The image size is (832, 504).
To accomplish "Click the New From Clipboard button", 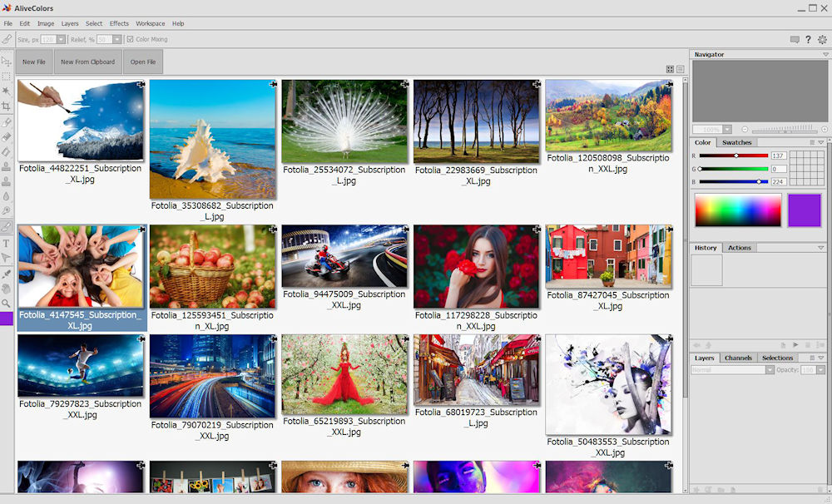I will (87, 62).
